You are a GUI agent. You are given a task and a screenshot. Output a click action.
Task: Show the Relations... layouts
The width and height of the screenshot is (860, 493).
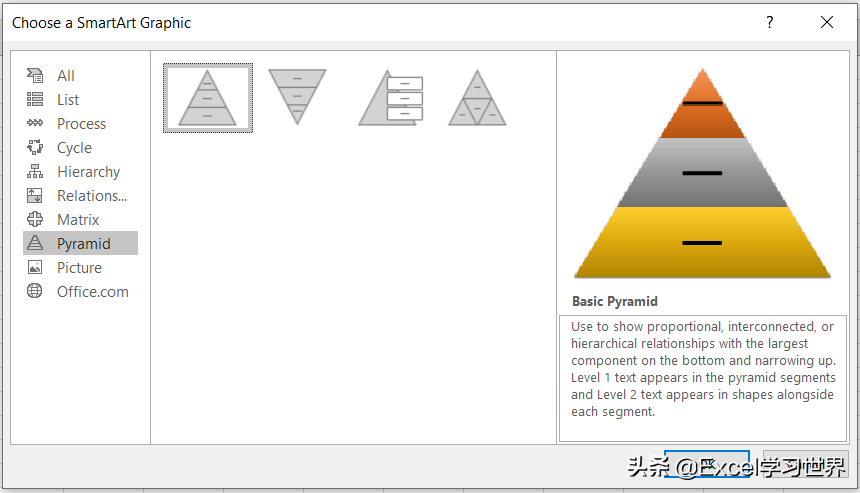point(92,196)
